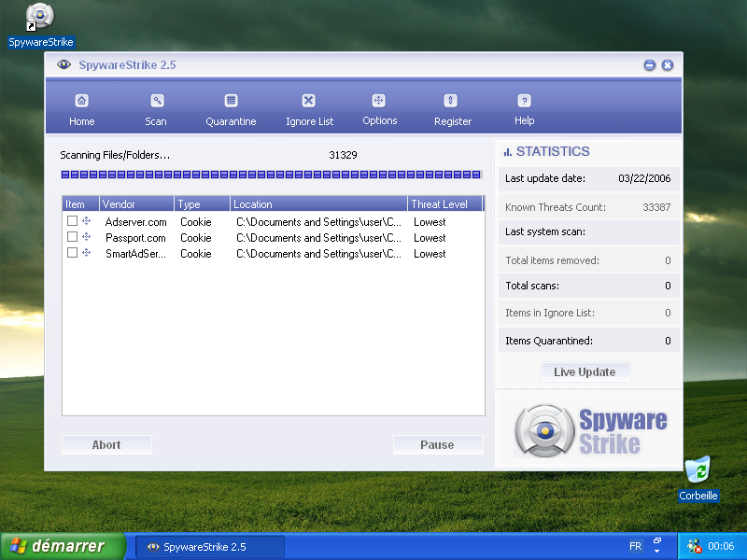Click the Live Update button

click(x=585, y=371)
